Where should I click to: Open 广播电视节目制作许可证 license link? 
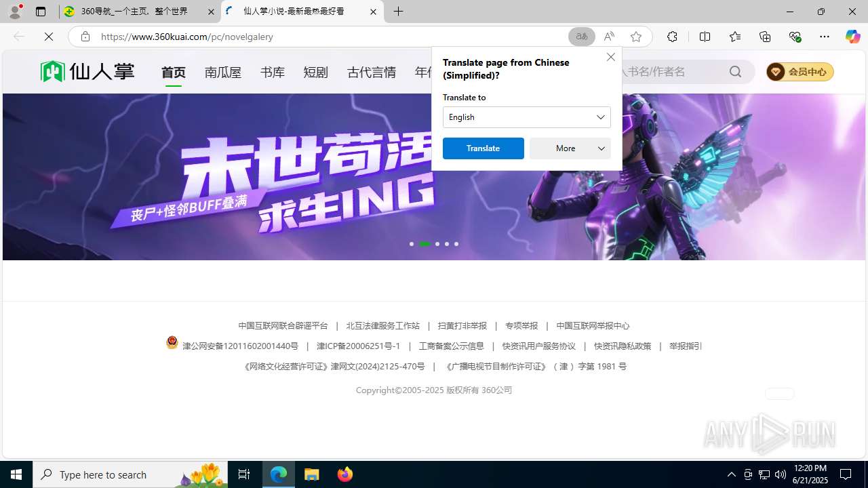tap(535, 367)
